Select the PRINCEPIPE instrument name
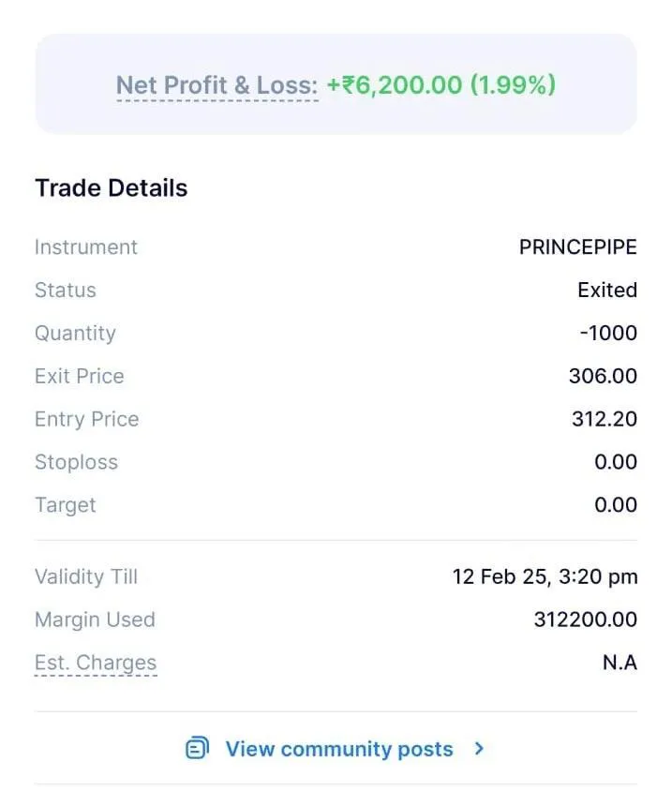 click(578, 247)
